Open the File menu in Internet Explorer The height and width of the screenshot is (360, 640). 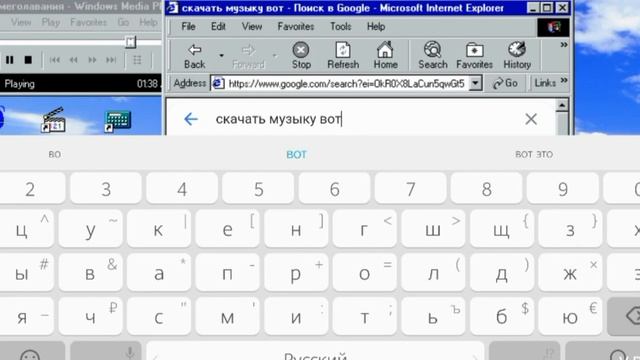[188, 27]
